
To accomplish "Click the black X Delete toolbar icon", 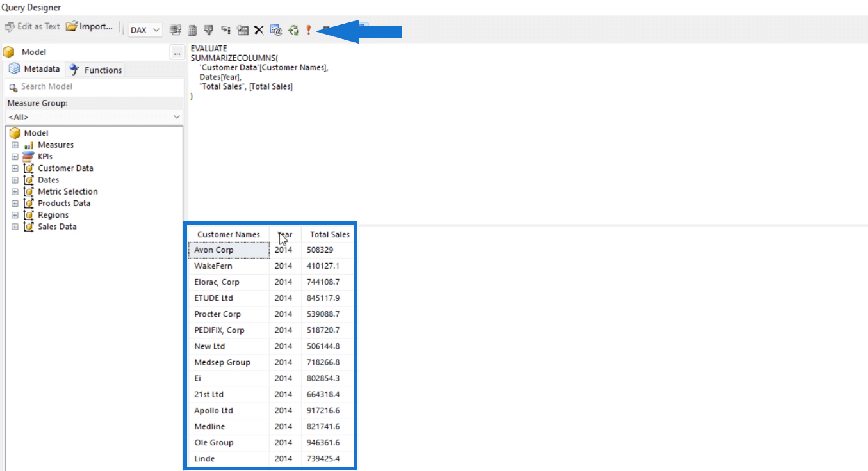I will tap(259, 30).
